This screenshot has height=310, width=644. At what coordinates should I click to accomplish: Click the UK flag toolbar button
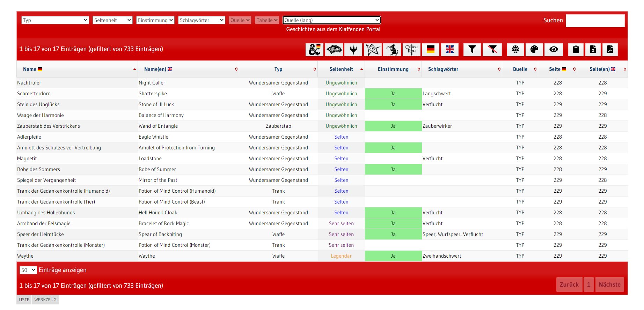[450, 50]
